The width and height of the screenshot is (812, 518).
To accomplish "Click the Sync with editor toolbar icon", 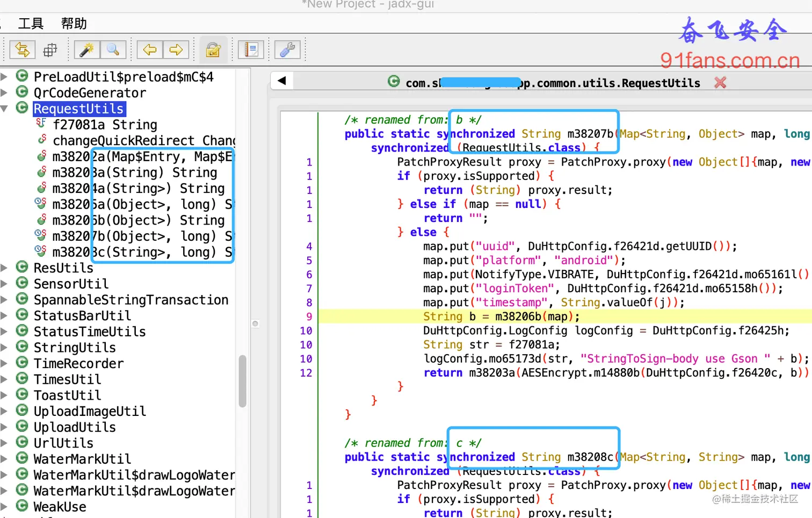I will (23, 50).
